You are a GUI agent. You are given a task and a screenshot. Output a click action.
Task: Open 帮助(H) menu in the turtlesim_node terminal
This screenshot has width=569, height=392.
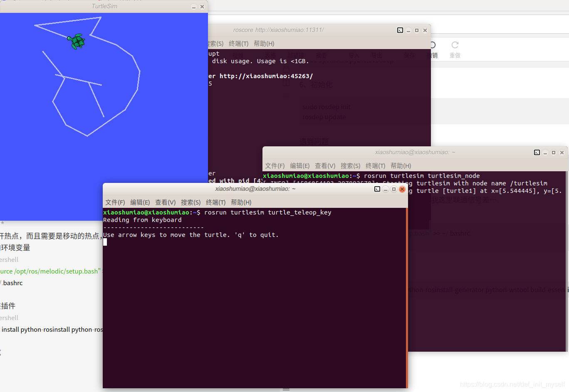pos(401,166)
